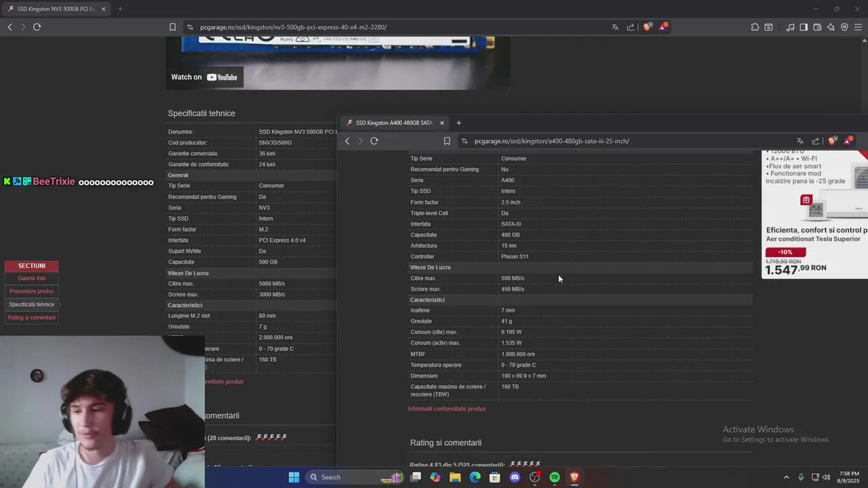Open OBS Studio from the taskbar
The width and height of the screenshot is (868, 488).
click(535, 477)
